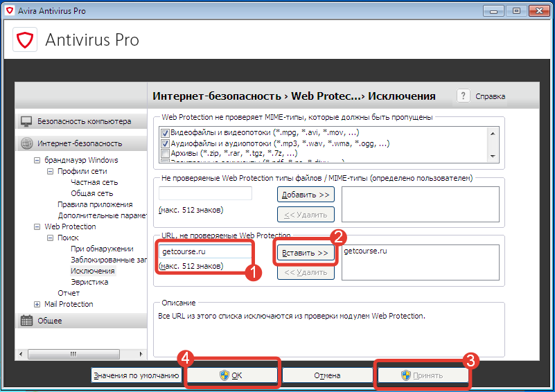Click the Интернет-безопасность breadcrumb title
Image resolution: width=555 pixels, height=392 pixels.
click(217, 96)
